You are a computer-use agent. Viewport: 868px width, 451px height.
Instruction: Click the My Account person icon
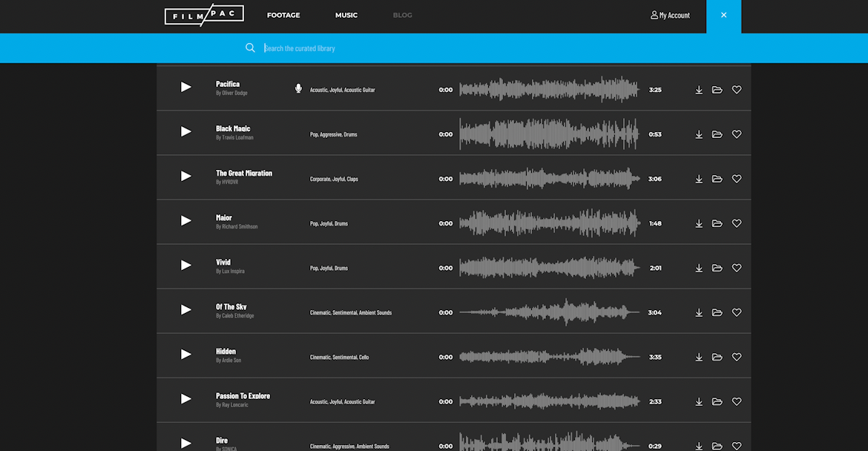click(654, 15)
